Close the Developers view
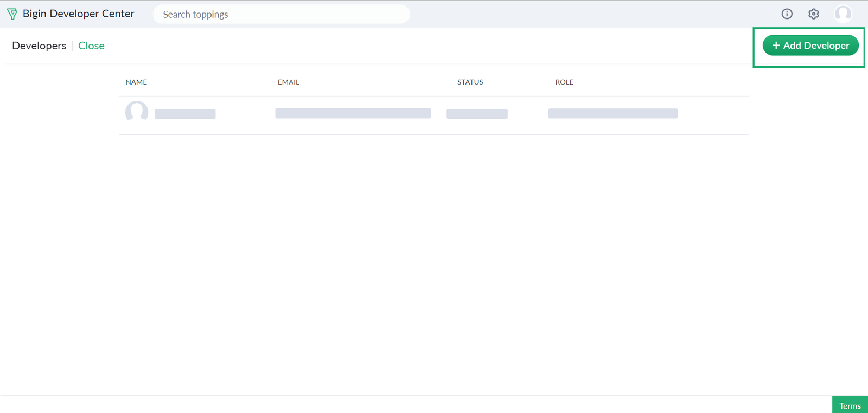This screenshot has width=868, height=413. click(x=91, y=46)
